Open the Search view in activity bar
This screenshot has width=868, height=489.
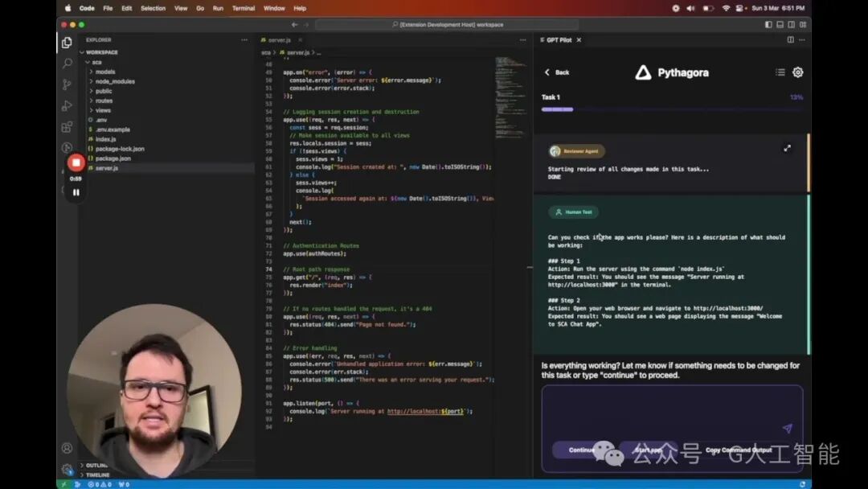(67, 64)
